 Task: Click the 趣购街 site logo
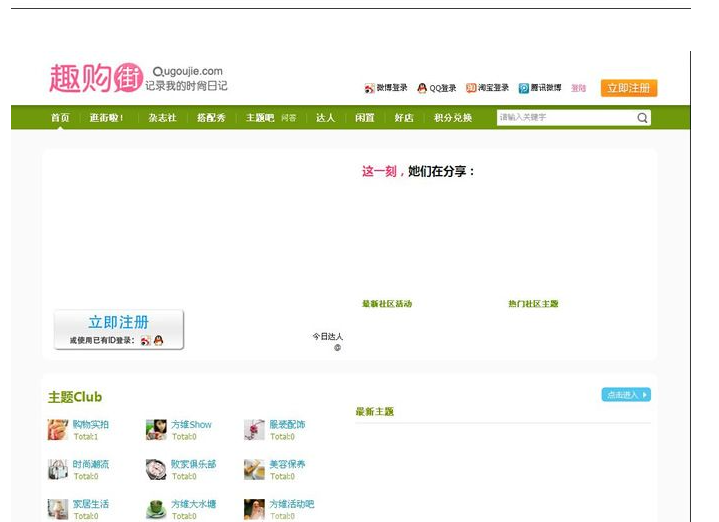point(96,78)
